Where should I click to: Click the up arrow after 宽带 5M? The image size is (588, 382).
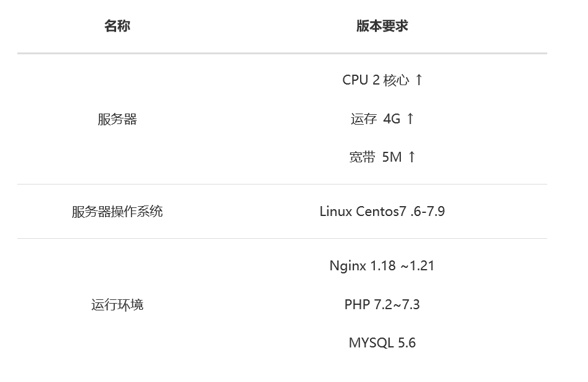(x=412, y=157)
